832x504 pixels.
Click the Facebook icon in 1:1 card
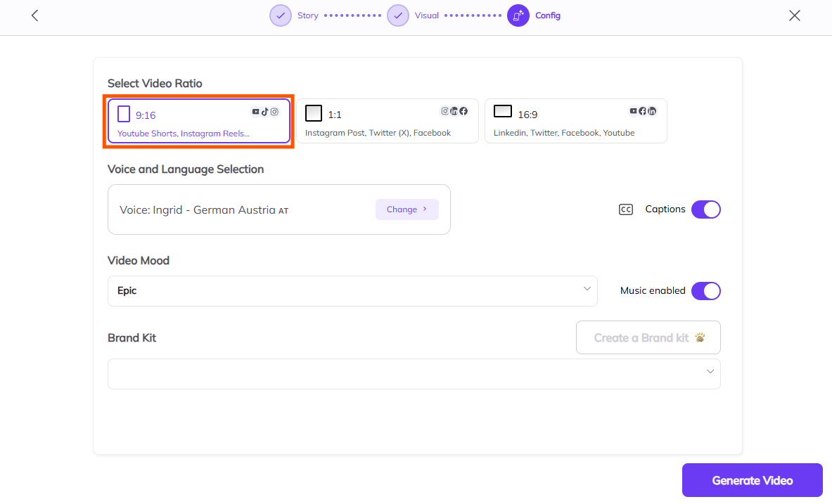click(463, 111)
